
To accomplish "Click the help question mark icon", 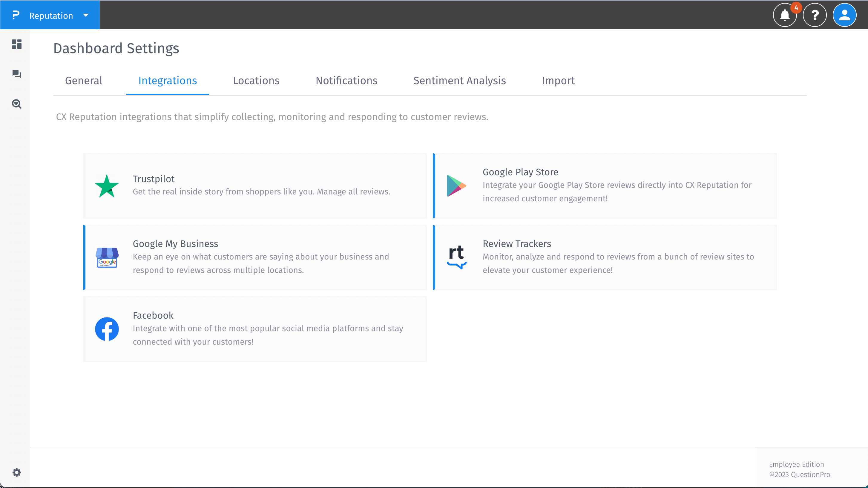I will point(815,15).
